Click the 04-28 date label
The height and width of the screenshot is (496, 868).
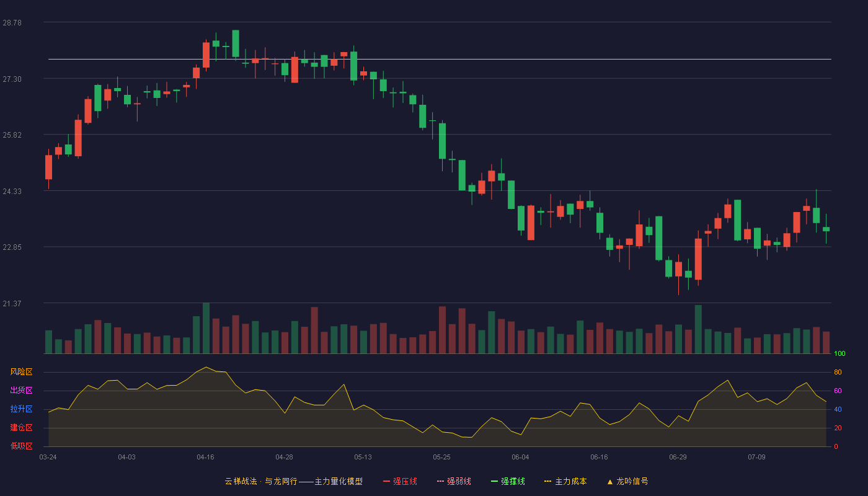(x=284, y=457)
